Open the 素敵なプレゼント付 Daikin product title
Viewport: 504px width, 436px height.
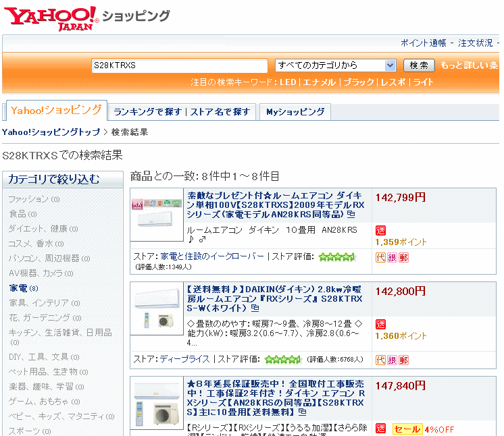(276, 205)
